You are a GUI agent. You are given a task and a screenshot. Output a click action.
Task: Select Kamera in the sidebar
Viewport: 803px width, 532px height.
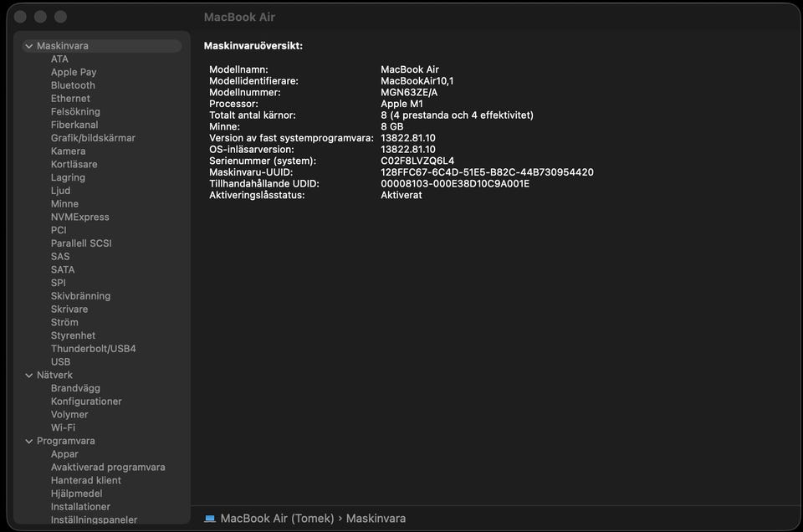(x=68, y=151)
